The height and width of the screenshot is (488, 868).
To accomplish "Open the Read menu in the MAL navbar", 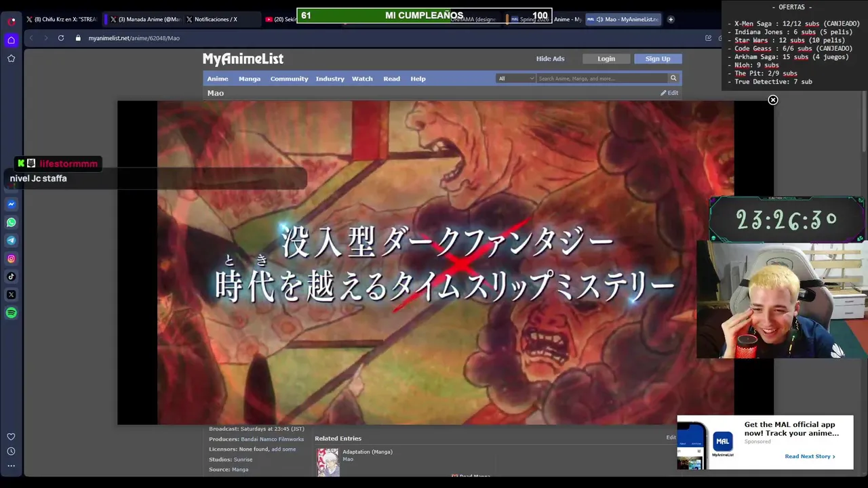I will (392, 79).
